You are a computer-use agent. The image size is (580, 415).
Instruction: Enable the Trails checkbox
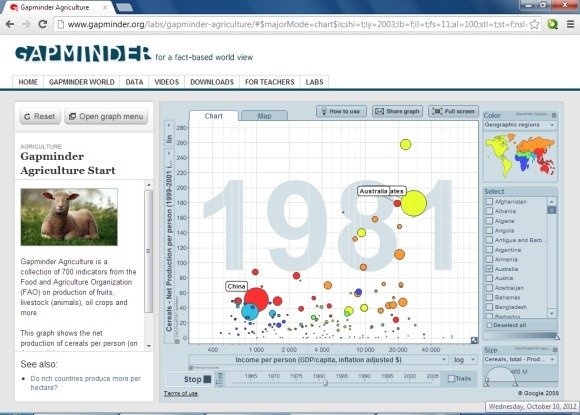click(x=451, y=378)
